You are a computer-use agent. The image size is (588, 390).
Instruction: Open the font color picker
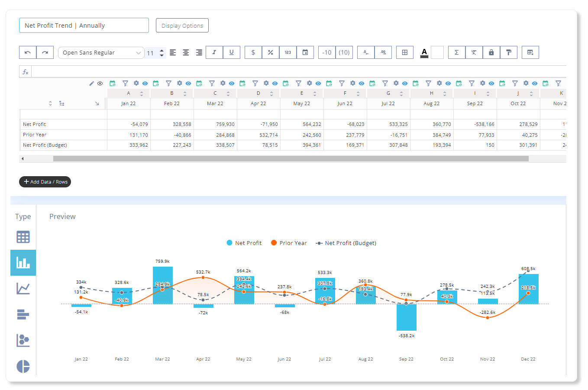tap(424, 52)
